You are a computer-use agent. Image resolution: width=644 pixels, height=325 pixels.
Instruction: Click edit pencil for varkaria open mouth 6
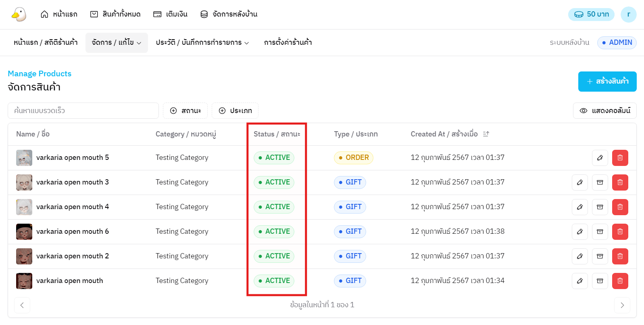[579, 232]
